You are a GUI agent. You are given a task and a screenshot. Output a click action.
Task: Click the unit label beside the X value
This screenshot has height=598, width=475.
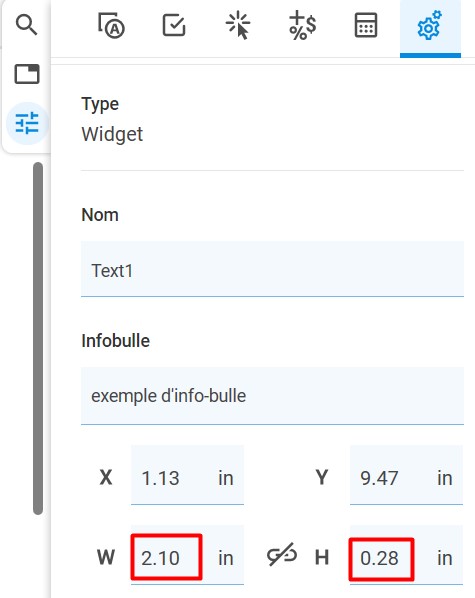(226, 478)
